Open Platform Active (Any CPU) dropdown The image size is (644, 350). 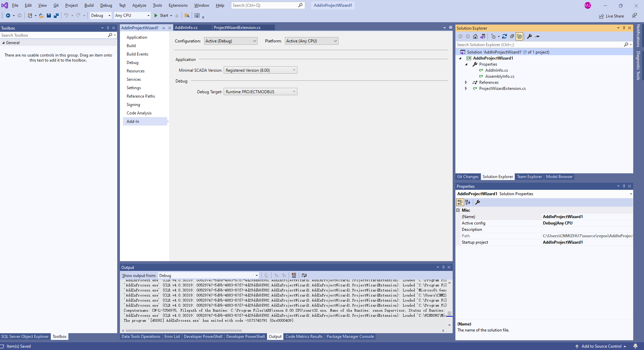tap(312, 41)
